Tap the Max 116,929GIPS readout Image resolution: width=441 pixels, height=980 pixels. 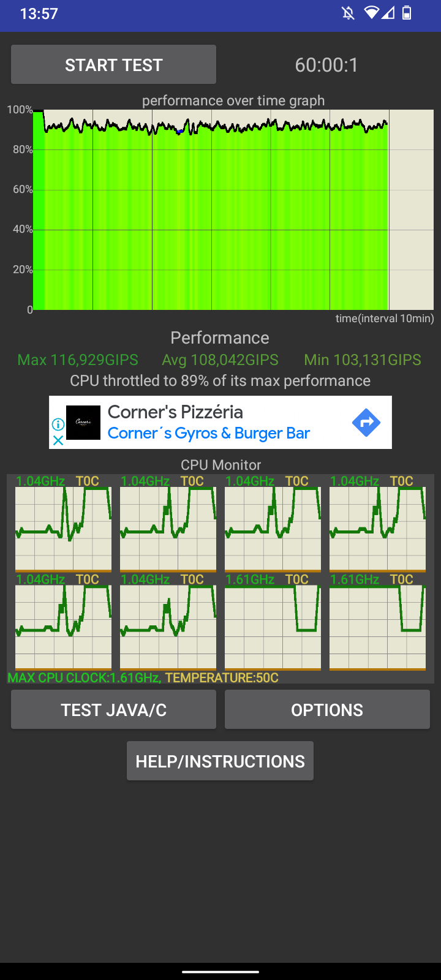(78, 360)
